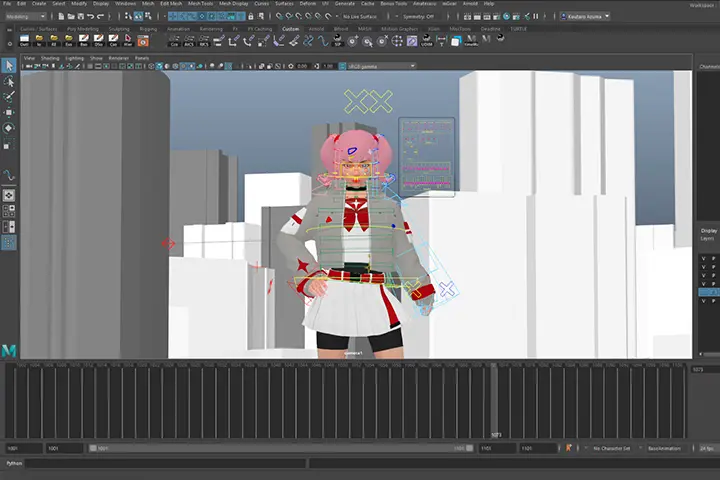
Task: Click the UDIM shelf icon
Action: [427, 40]
